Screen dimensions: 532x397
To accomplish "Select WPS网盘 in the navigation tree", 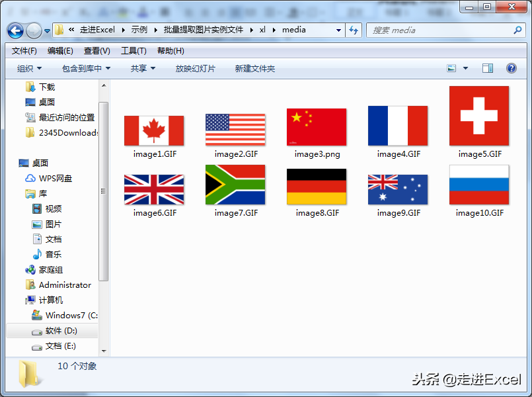I will pyautogui.click(x=48, y=178).
